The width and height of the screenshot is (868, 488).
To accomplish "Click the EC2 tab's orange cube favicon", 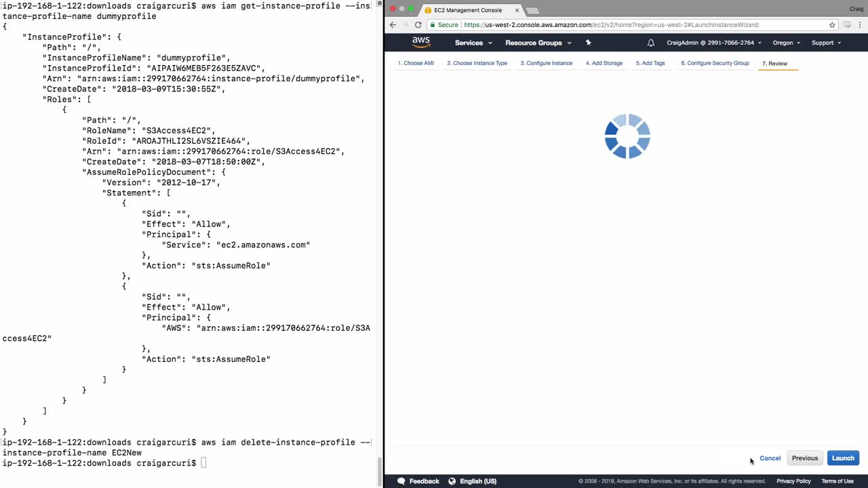I will [x=428, y=10].
